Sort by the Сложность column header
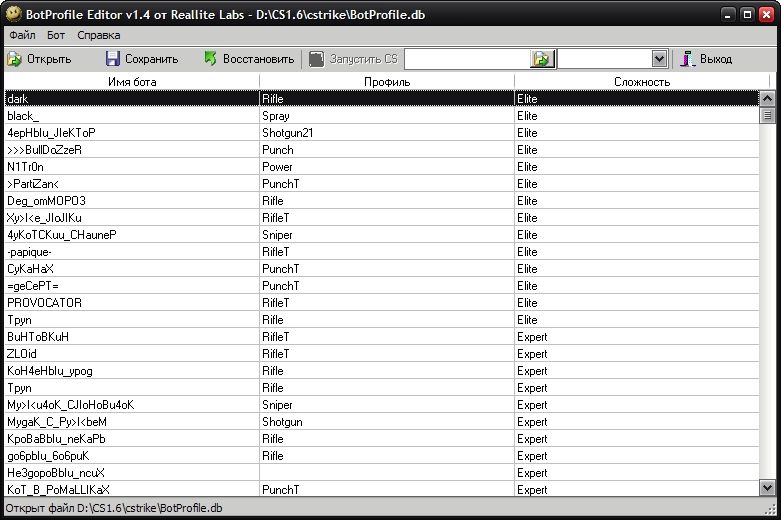The height and width of the screenshot is (520, 781). pyautogui.click(x=642, y=82)
